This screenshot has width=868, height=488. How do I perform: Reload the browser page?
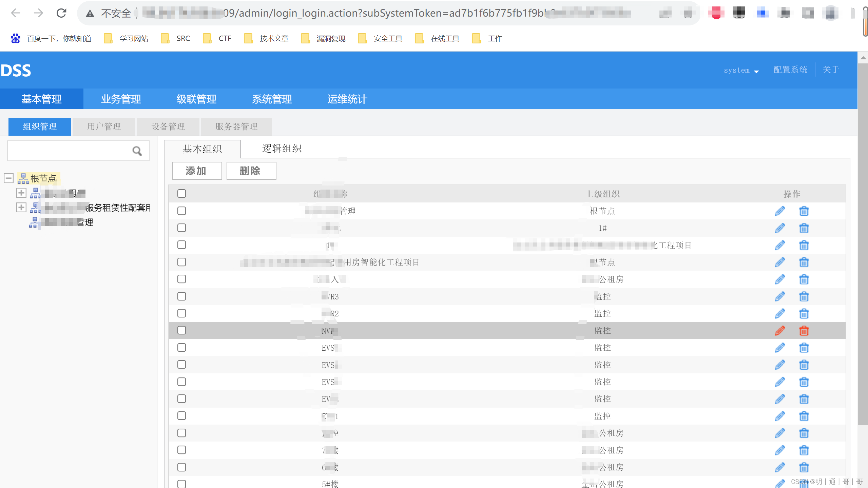tap(61, 13)
